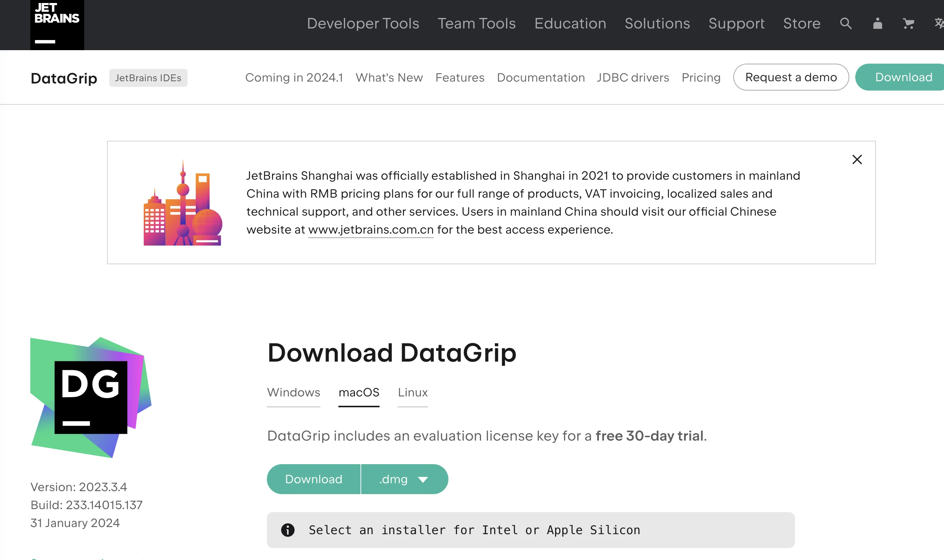944x560 pixels.
Task: Toggle macOS tab selection
Action: [359, 393]
